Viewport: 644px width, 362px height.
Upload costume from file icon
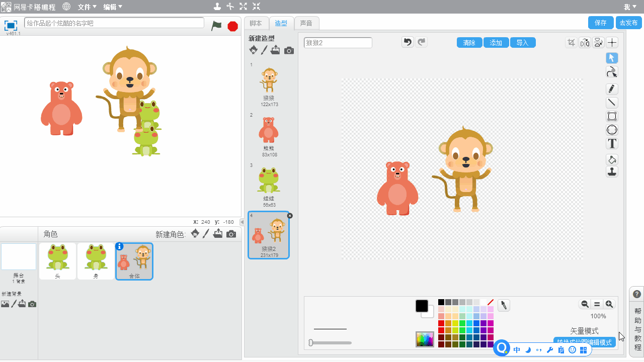(x=275, y=50)
